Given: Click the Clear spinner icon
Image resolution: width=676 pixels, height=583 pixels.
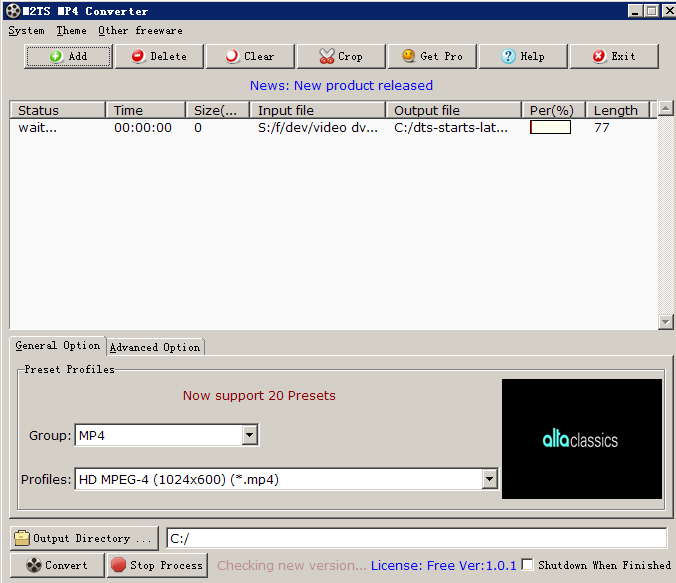Looking at the screenshot, I should 232,56.
